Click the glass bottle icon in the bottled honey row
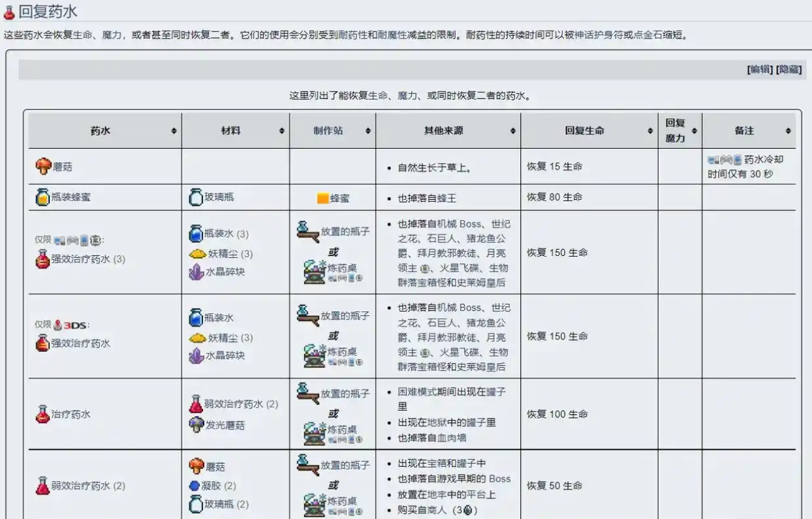Image resolution: width=812 pixels, height=519 pixels. (196, 197)
